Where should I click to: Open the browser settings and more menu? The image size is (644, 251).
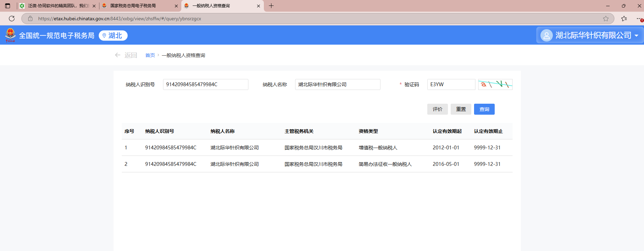[638, 19]
